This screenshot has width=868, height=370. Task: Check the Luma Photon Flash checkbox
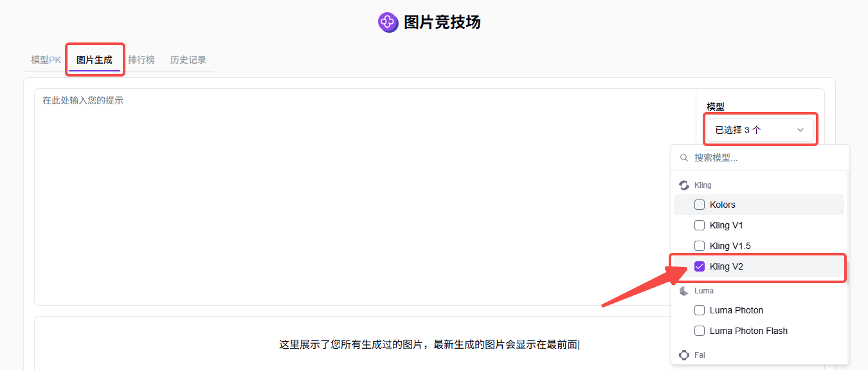click(700, 331)
